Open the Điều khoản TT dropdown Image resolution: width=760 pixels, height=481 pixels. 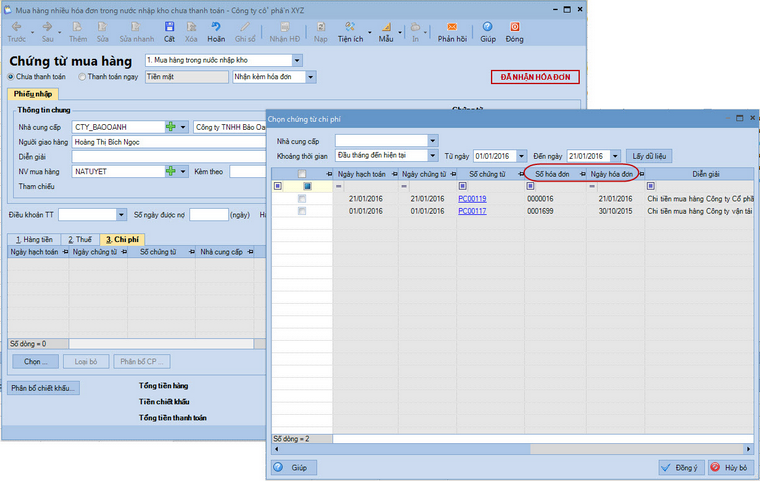click(121, 215)
